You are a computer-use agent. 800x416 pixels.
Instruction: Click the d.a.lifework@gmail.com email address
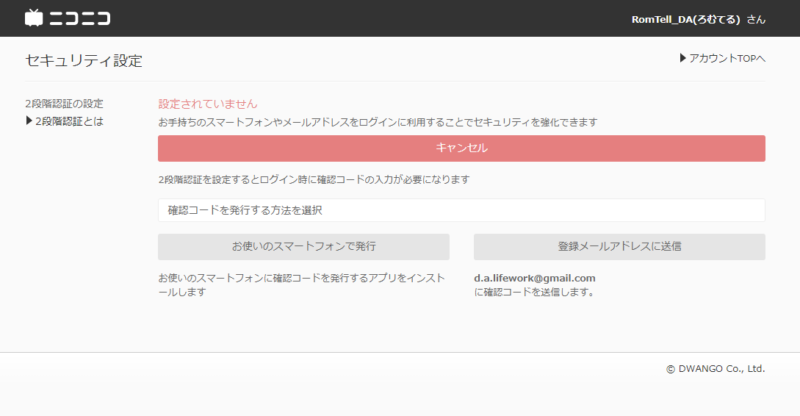click(535, 278)
